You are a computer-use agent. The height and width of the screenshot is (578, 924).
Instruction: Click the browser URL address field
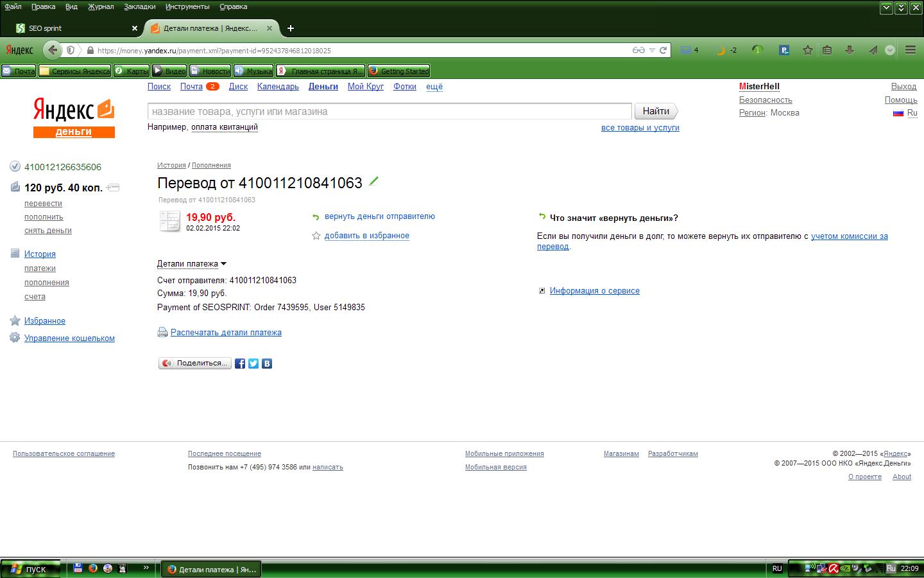(363, 50)
